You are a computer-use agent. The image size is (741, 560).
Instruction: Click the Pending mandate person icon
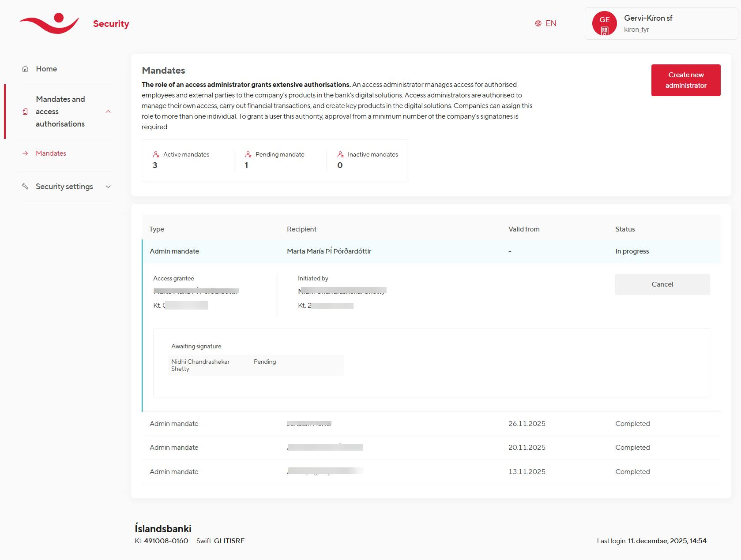point(248,154)
